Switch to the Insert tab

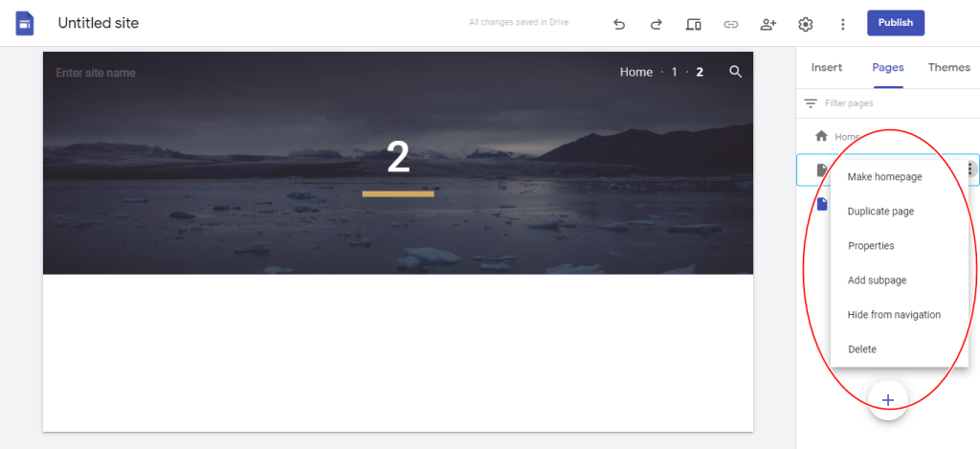pos(826,68)
